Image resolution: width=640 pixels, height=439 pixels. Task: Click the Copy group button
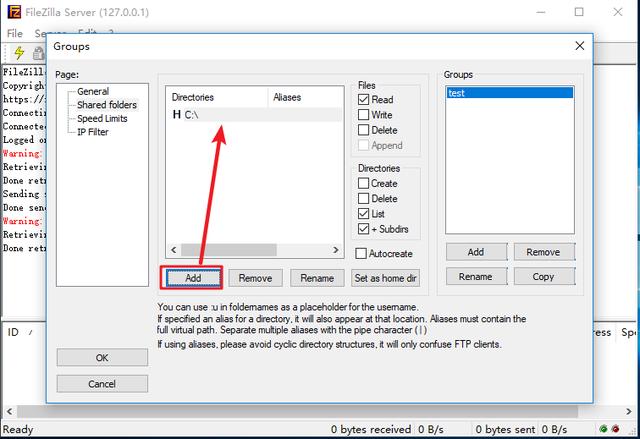click(x=544, y=277)
